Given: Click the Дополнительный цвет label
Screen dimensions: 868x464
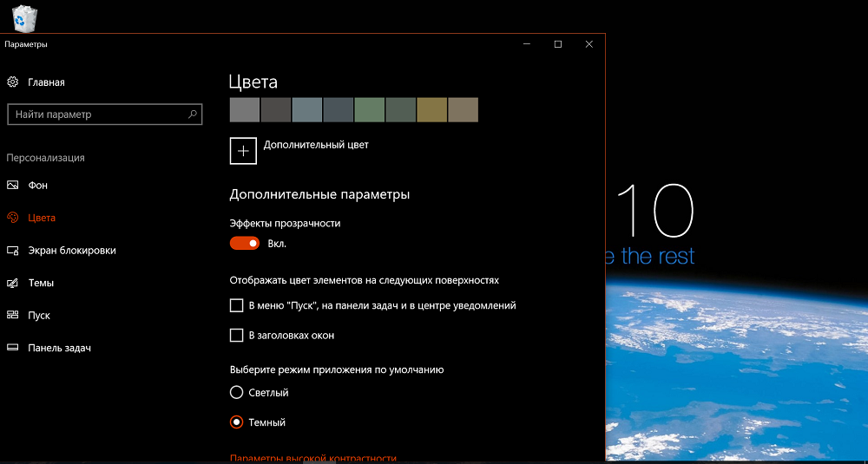Looking at the screenshot, I should click(x=316, y=145).
